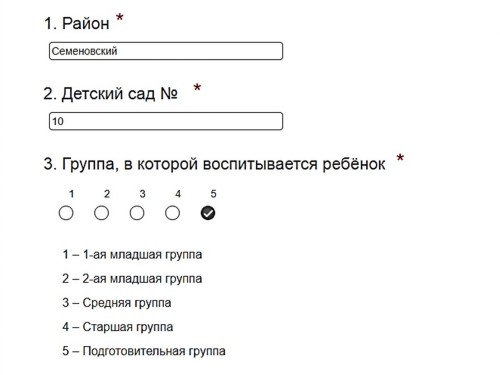The image size is (500, 375).
Task: Click the checked radio option 5
Action: pos(208,213)
